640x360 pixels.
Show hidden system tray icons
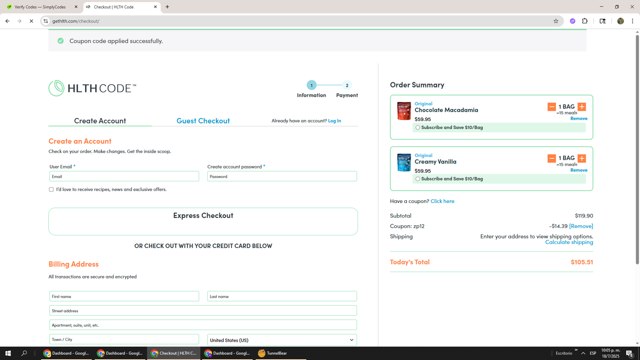coord(583,353)
